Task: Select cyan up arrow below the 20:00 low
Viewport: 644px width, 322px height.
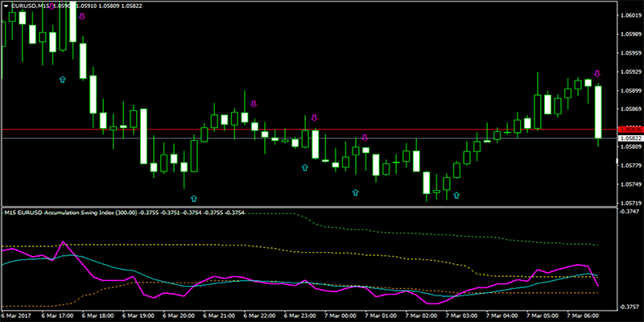Action: pyautogui.click(x=194, y=199)
